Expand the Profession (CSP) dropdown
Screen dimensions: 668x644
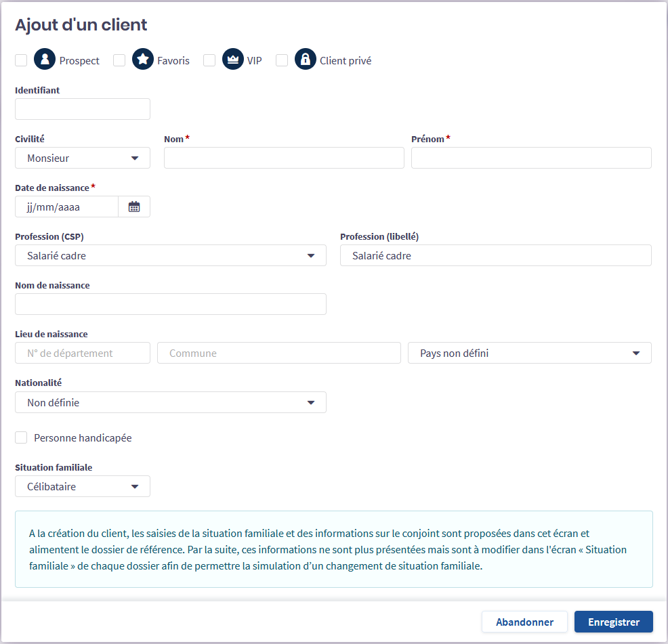pyautogui.click(x=171, y=256)
